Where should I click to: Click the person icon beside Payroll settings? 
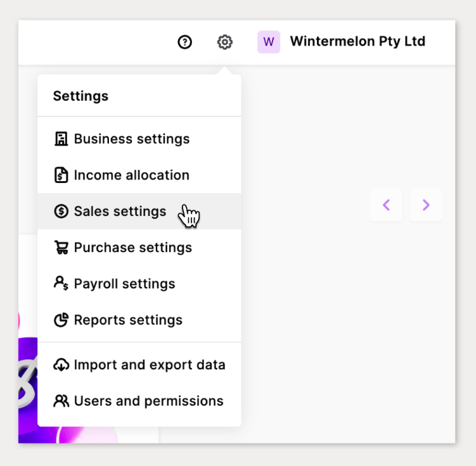[x=61, y=284]
